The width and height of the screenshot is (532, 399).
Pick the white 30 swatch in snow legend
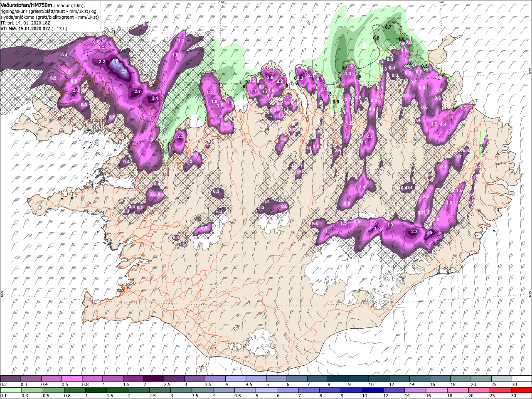click(x=521, y=379)
